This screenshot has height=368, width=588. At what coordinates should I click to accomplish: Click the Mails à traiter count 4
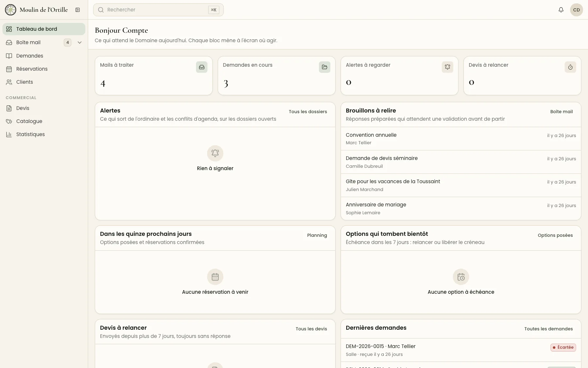(x=103, y=84)
